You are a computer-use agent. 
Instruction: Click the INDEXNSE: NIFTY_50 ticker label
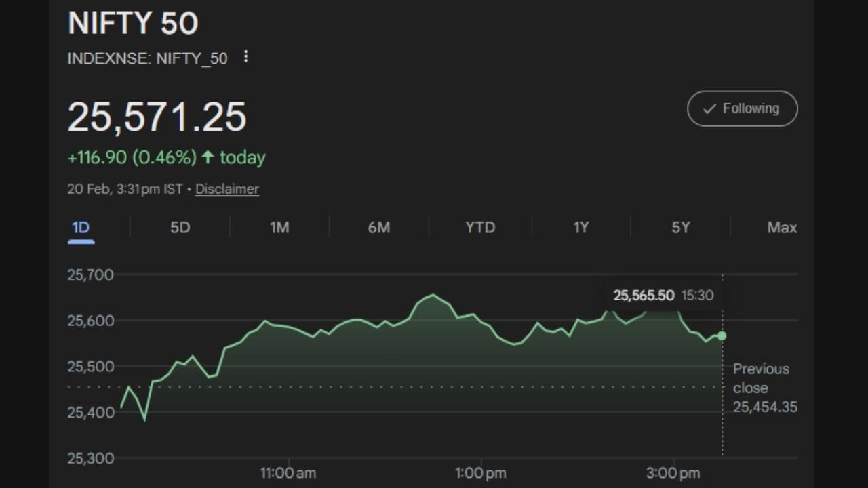(147, 58)
